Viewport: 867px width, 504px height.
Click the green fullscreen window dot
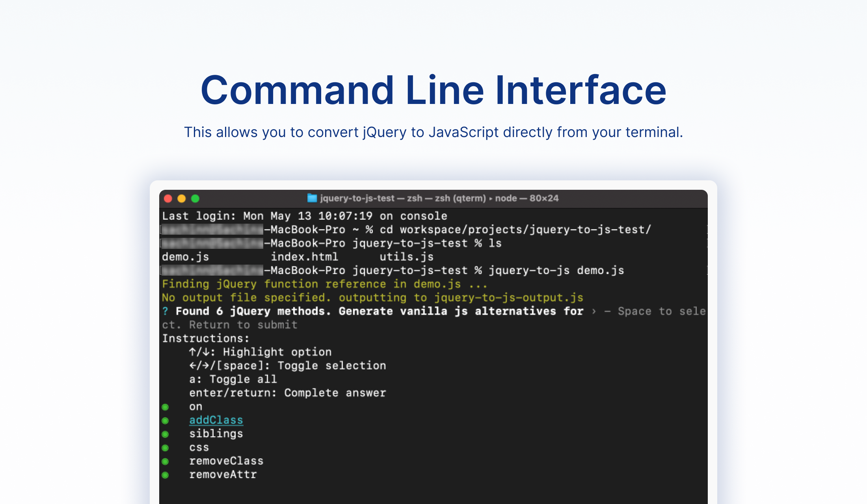click(195, 198)
